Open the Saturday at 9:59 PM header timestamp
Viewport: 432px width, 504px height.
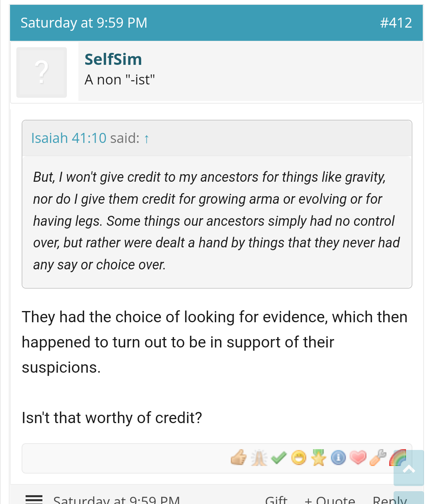84,23
